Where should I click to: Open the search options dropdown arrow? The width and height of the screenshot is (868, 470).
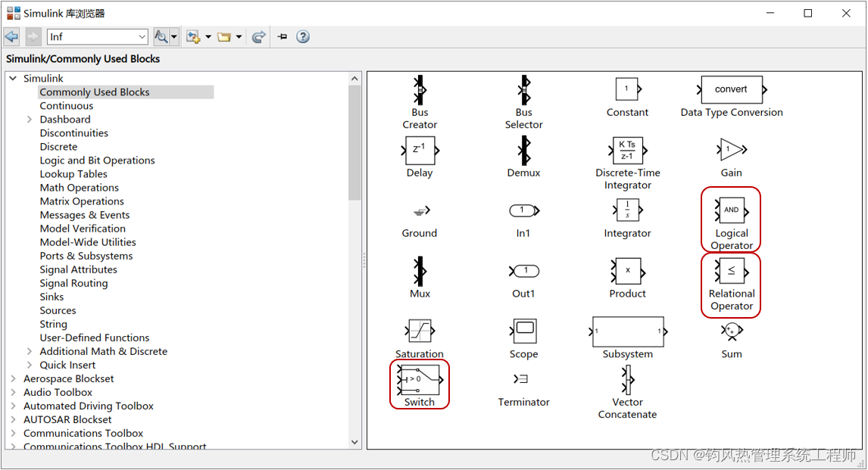(173, 37)
